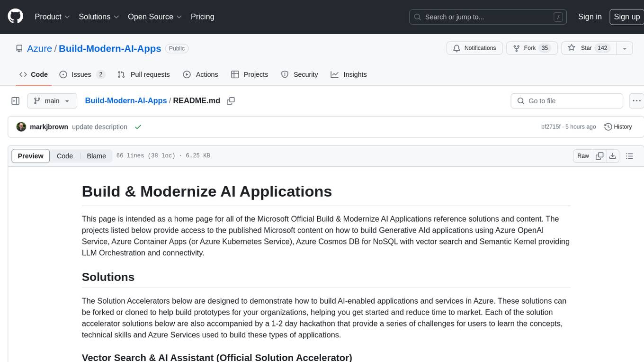Viewport: 644px width, 362px height.
Task: Expand the Solutions menu
Action: pos(99,17)
